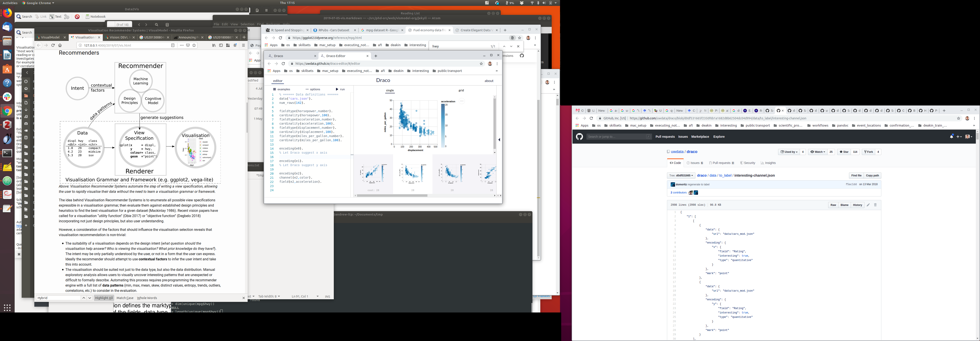
Task: Open the to_label breadcrumb link
Action: point(725,176)
